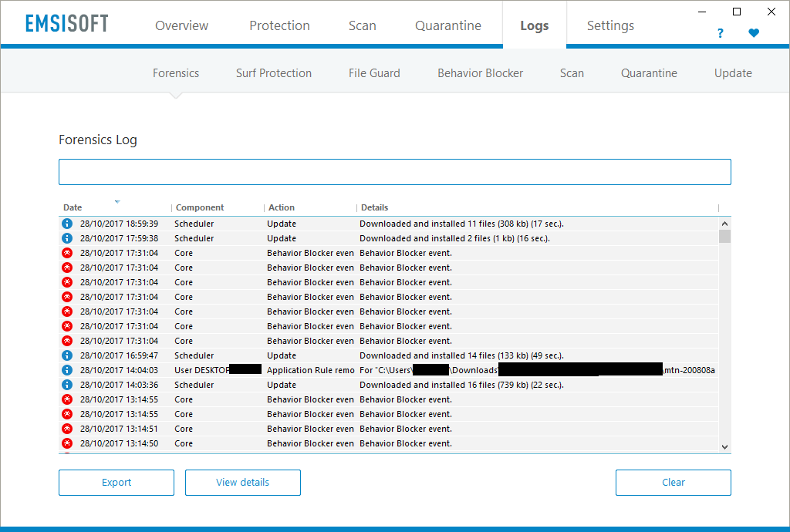Click the info icon on the 16:59:47 Scheduler entry
Screen dimensions: 790x532
(x=67, y=355)
